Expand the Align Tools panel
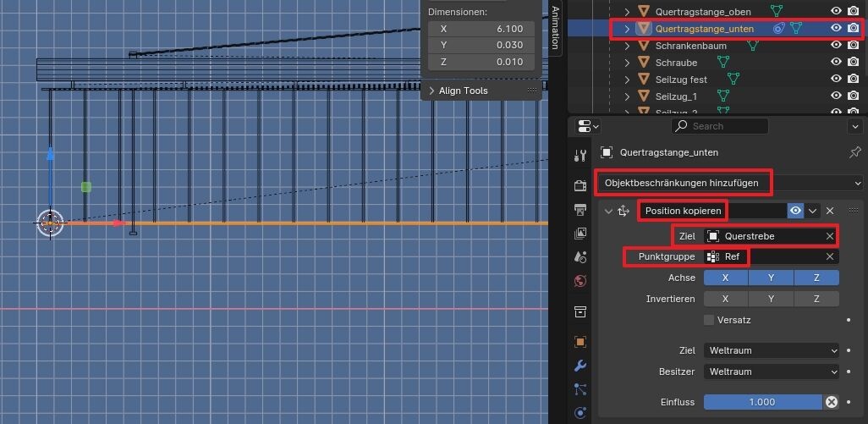The image size is (868, 424). (432, 91)
